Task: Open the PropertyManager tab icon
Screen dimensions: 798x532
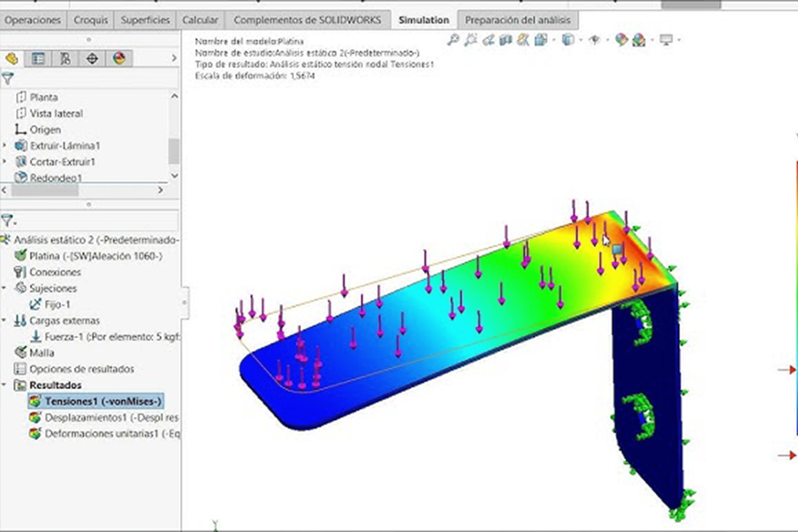Action: tap(38, 59)
